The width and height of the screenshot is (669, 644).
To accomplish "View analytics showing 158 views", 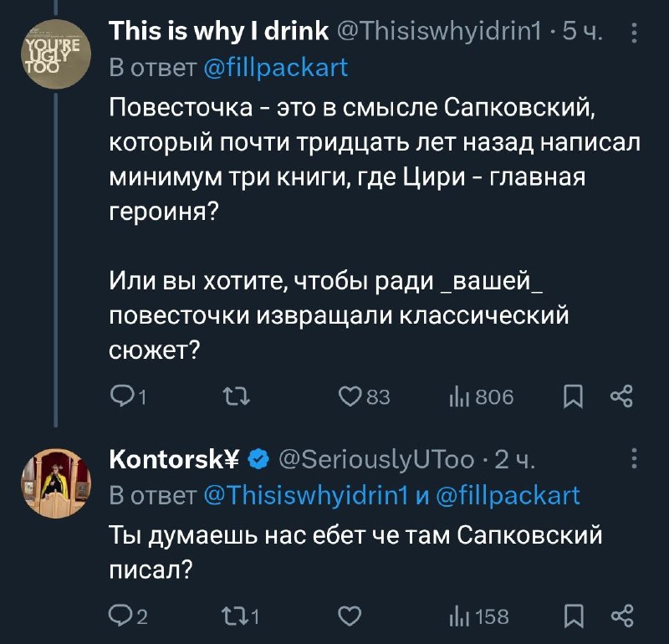I will [x=478, y=616].
